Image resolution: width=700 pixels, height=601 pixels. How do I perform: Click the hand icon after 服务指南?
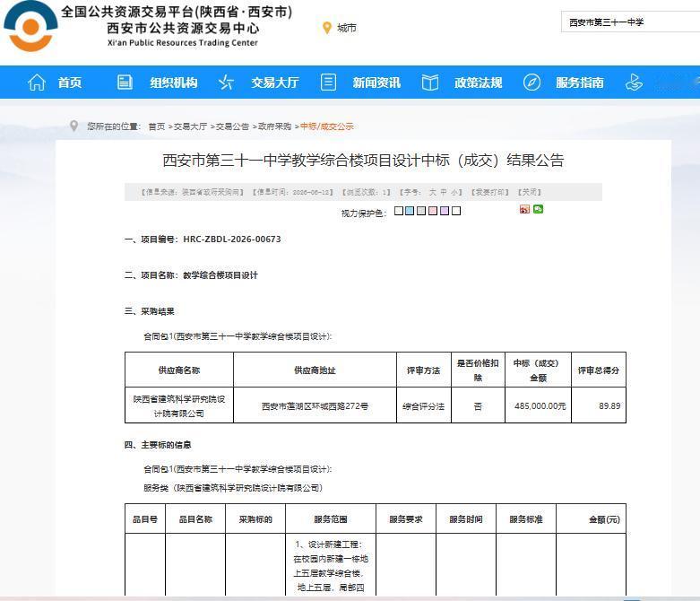(634, 83)
